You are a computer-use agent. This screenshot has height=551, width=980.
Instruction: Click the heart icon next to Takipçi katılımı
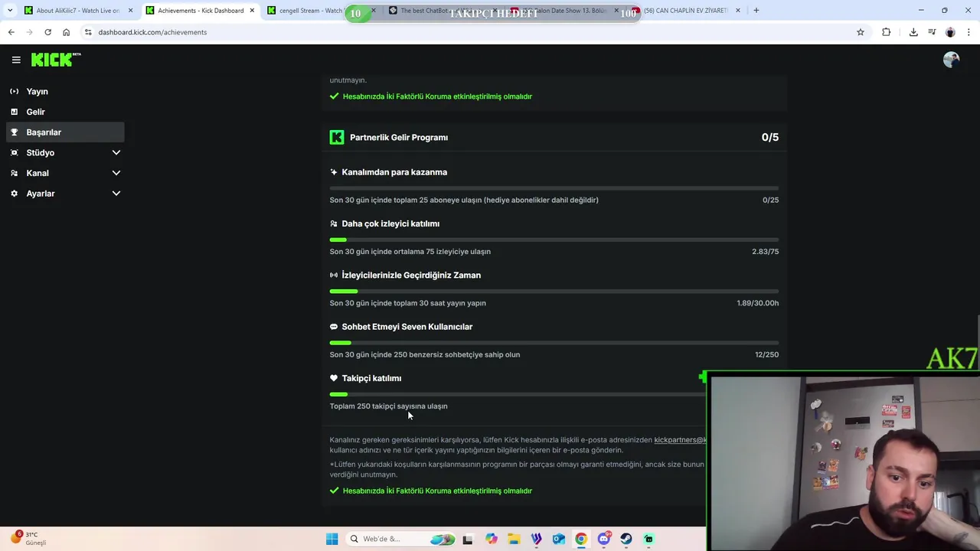click(334, 378)
